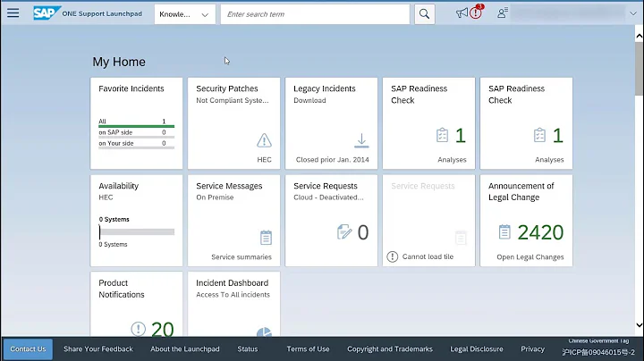Image resolution: width=644 pixels, height=361 pixels.
Task: Click the Service summaries label
Action: (x=241, y=257)
